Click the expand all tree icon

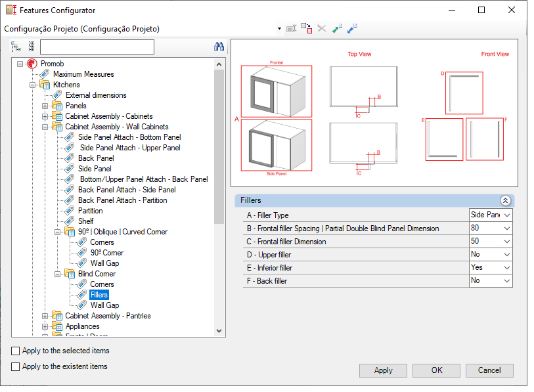click(x=16, y=47)
